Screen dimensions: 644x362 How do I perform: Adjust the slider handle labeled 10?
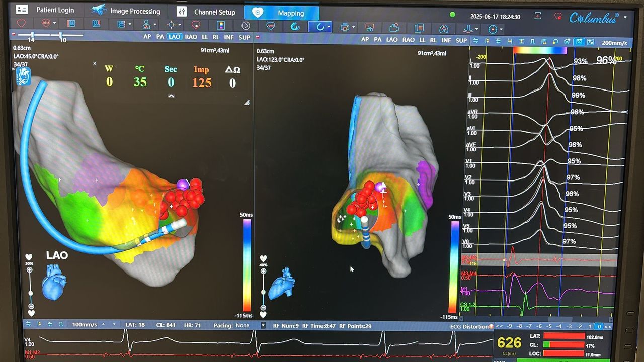pos(61,36)
